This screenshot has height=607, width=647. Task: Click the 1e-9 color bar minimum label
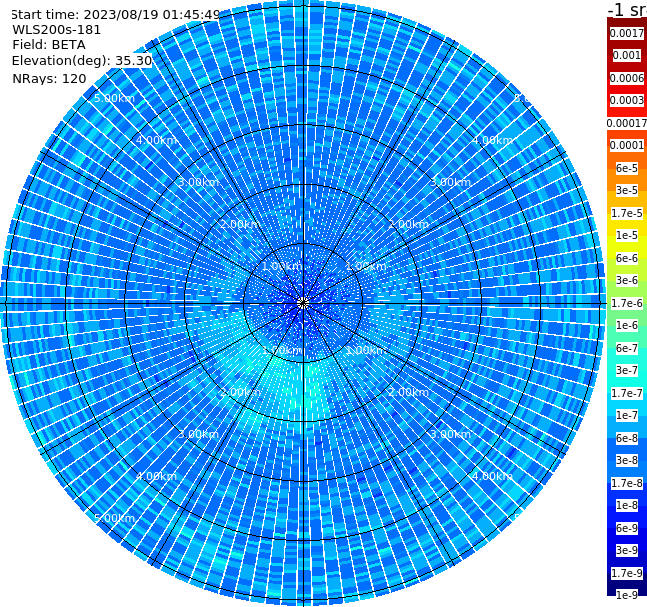point(627,595)
